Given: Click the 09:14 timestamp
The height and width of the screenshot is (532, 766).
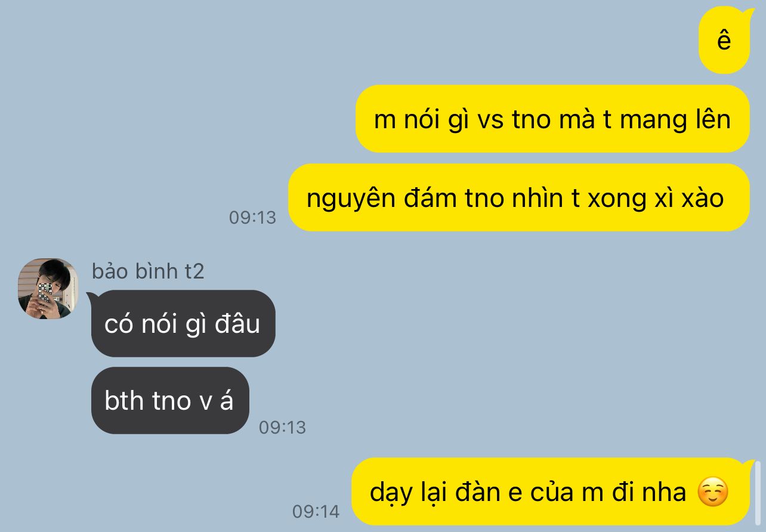Looking at the screenshot, I should (316, 511).
